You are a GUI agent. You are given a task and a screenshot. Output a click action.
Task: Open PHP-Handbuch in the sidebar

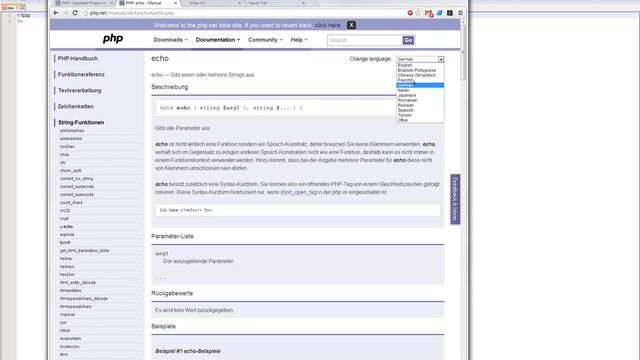tap(78, 58)
